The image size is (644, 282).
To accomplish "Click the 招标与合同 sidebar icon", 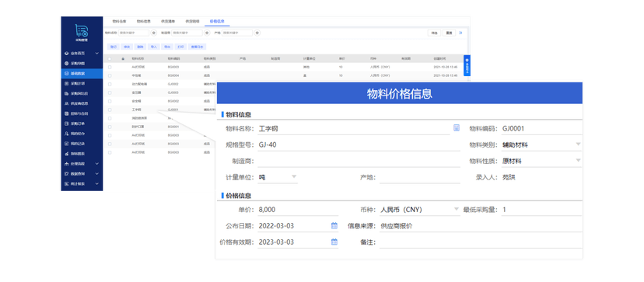I will 67,113.
